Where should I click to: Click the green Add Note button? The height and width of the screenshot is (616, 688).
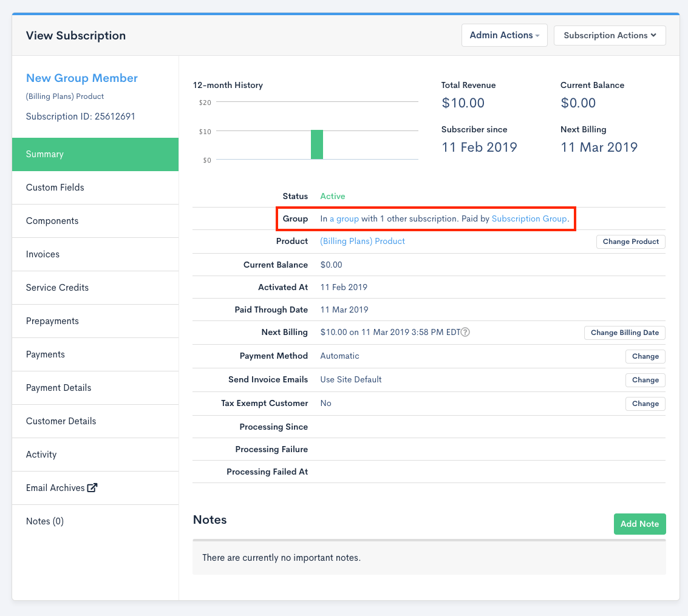(x=639, y=524)
